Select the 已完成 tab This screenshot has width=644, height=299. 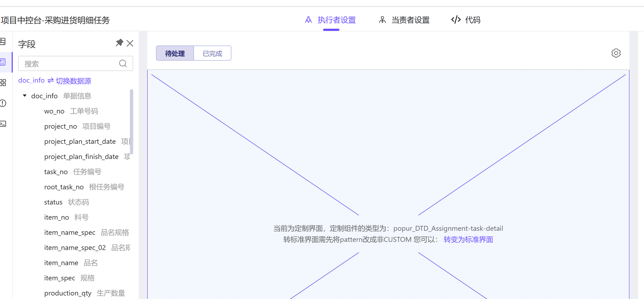point(212,53)
